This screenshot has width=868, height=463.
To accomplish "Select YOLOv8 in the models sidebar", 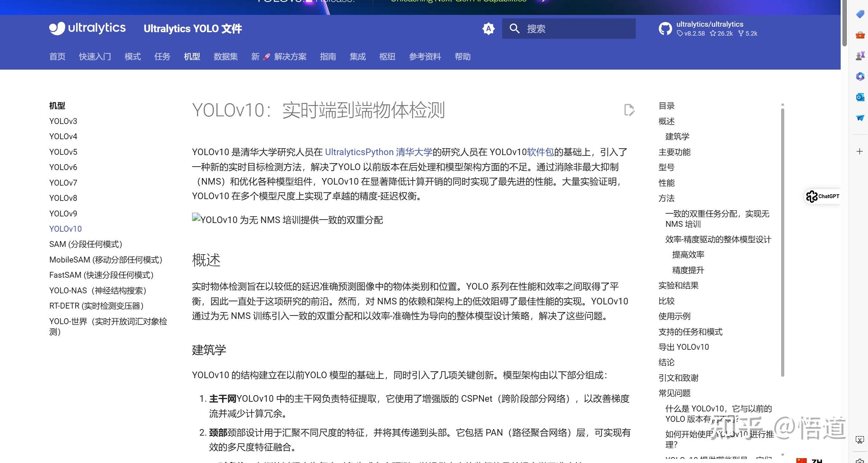I will click(x=63, y=198).
